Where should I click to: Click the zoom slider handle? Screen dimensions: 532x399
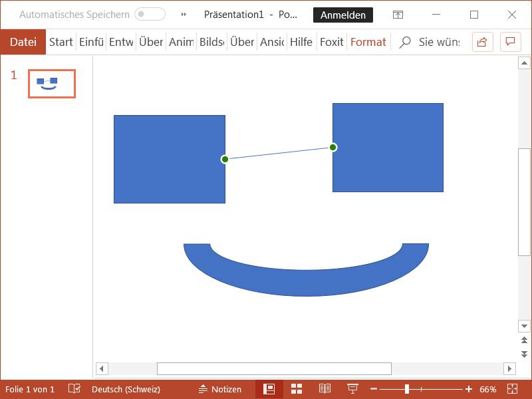pos(407,389)
